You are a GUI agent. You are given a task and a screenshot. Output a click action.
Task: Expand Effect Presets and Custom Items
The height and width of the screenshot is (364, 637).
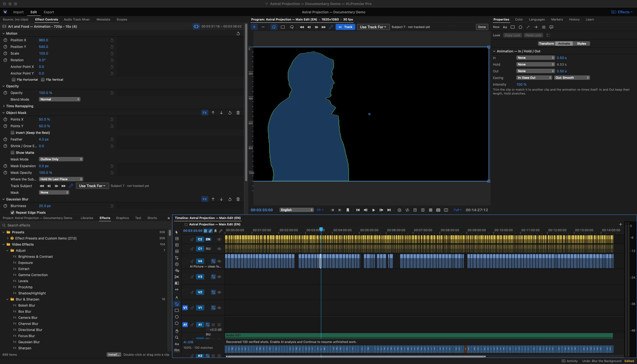7,238
